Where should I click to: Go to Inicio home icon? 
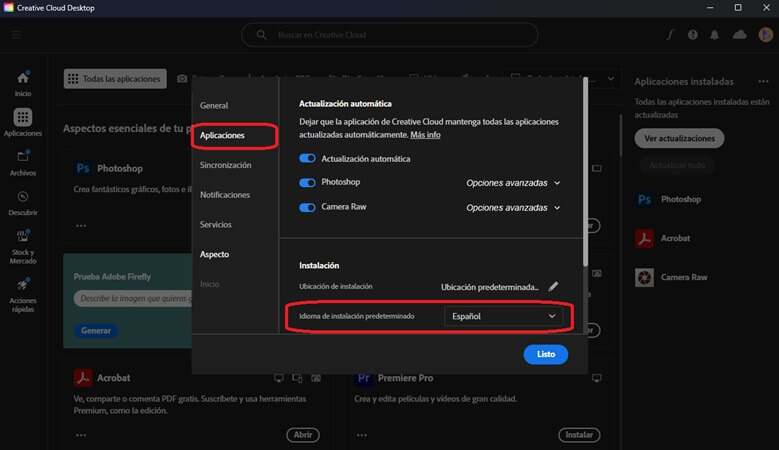tap(23, 78)
